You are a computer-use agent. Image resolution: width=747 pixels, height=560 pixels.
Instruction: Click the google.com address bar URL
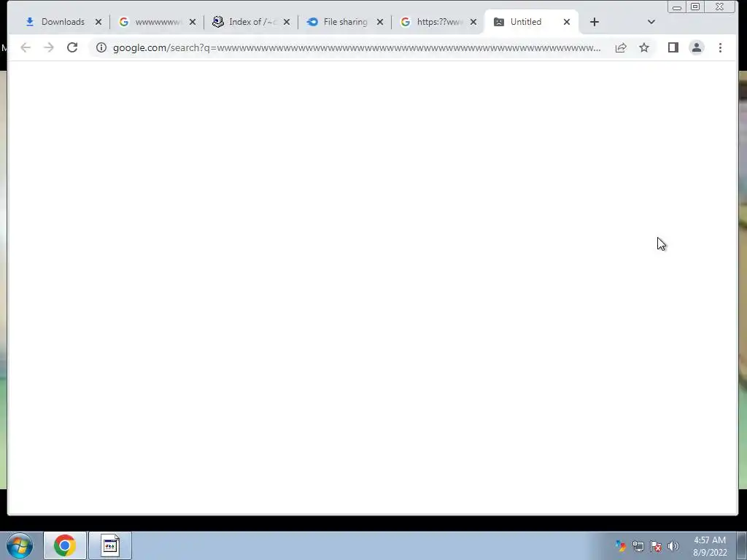pyautogui.click(x=356, y=47)
